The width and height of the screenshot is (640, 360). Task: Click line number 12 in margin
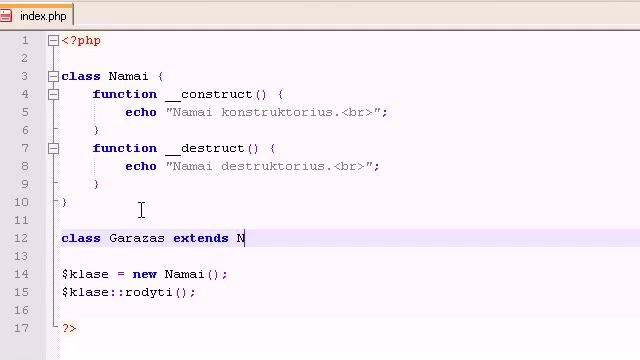pyautogui.click(x=21, y=238)
